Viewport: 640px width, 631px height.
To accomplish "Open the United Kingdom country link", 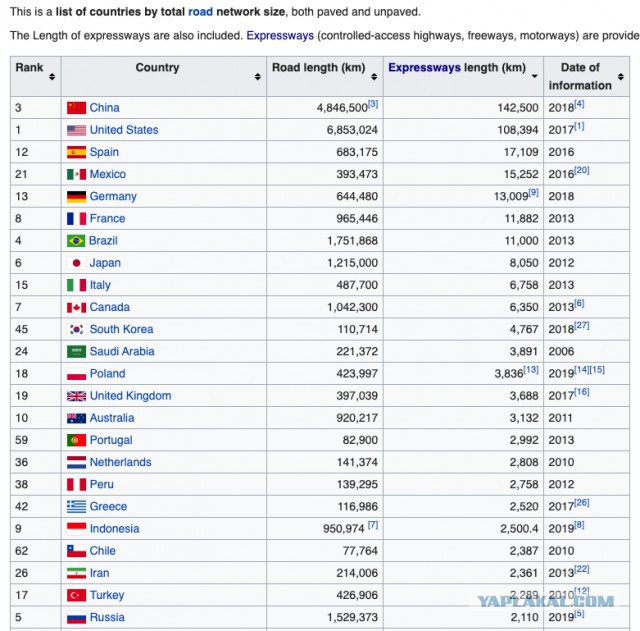I will click(130, 396).
